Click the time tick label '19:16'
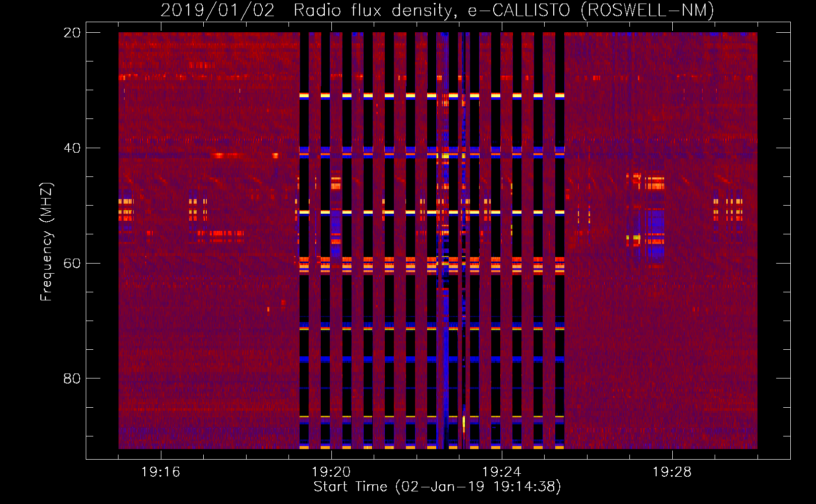 point(161,472)
